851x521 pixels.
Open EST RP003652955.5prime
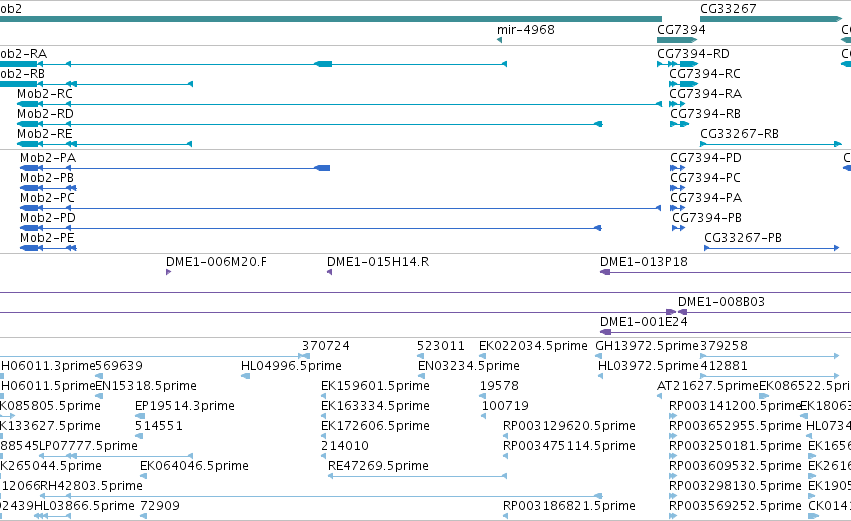coord(735,426)
